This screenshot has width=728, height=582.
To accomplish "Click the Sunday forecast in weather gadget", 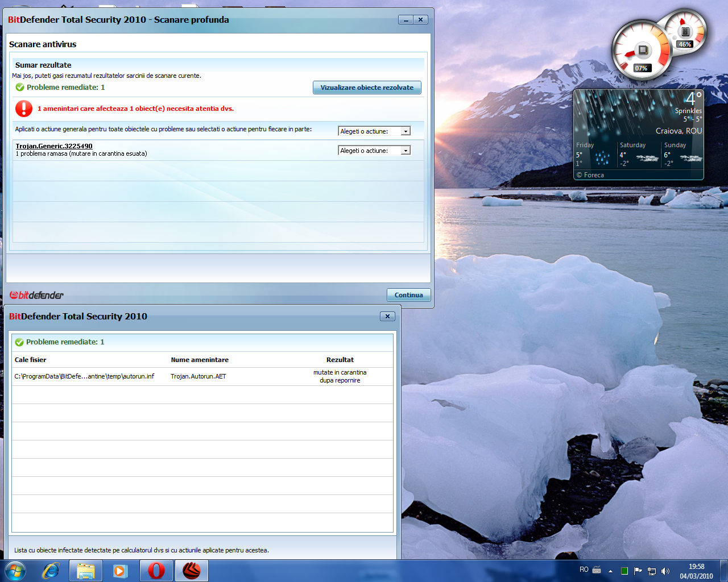I will pyautogui.click(x=683, y=155).
